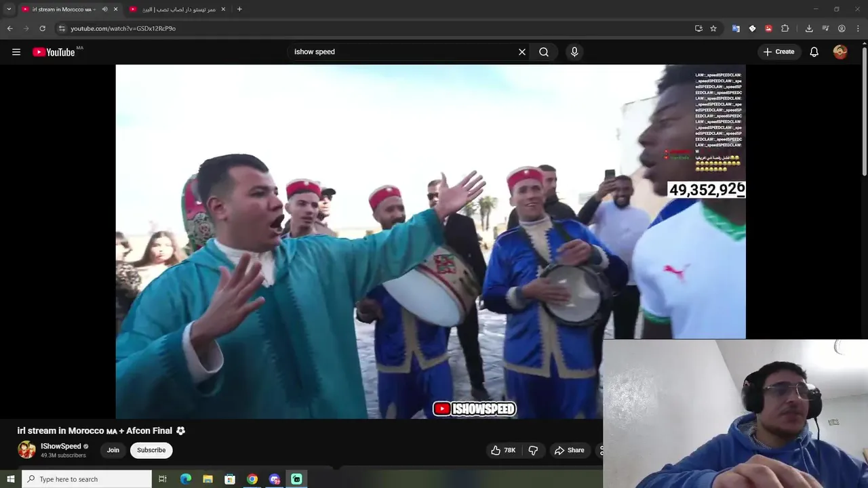Open the tab search dropdown arrow
This screenshot has height=488, width=868.
pyautogui.click(x=9, y=9)
